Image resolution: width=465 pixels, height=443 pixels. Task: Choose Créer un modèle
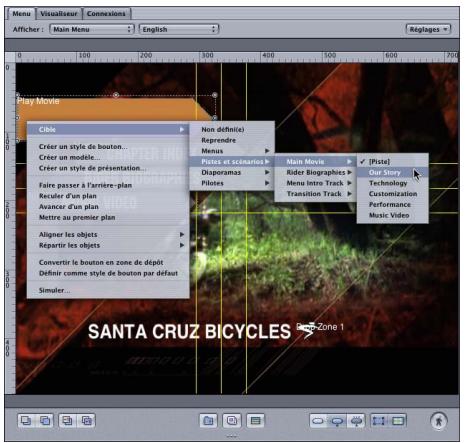point(108,157)
